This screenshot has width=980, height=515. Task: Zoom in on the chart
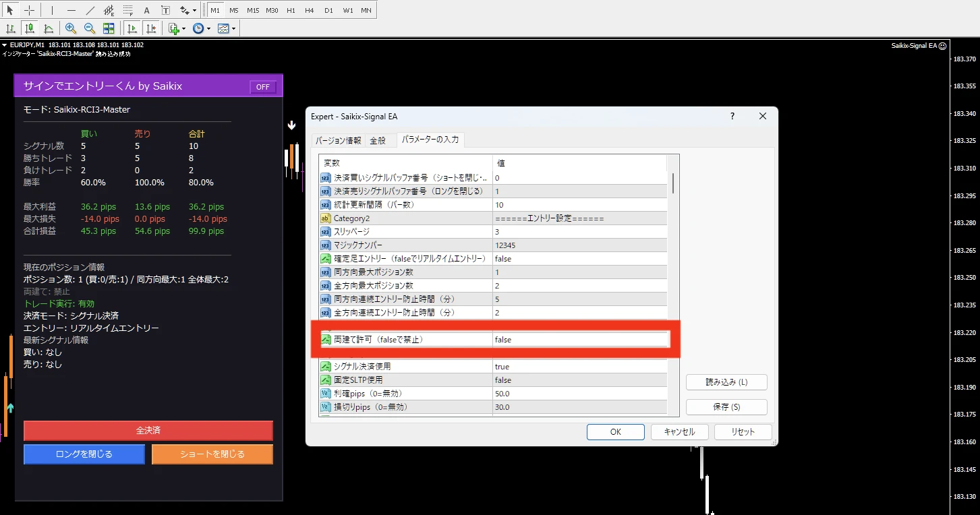[x=71, y=28]
